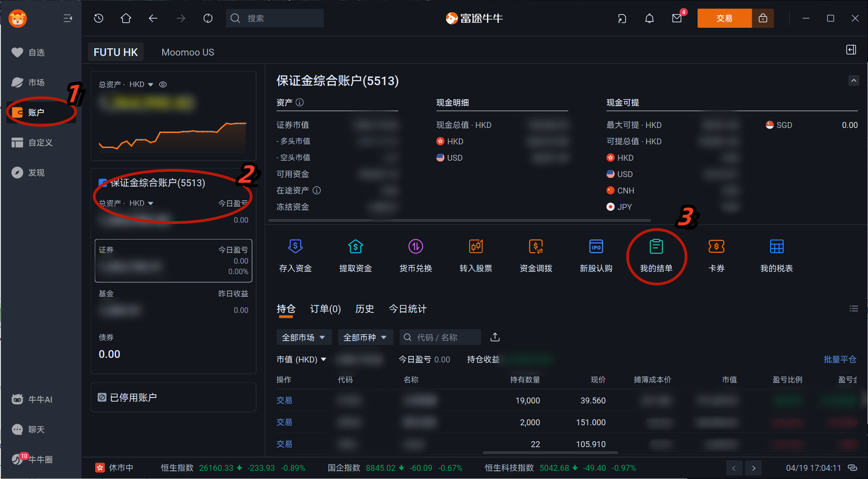Open 我的结单 my statements
Viewport: 868px width, 479px height.
pos(656,256)
